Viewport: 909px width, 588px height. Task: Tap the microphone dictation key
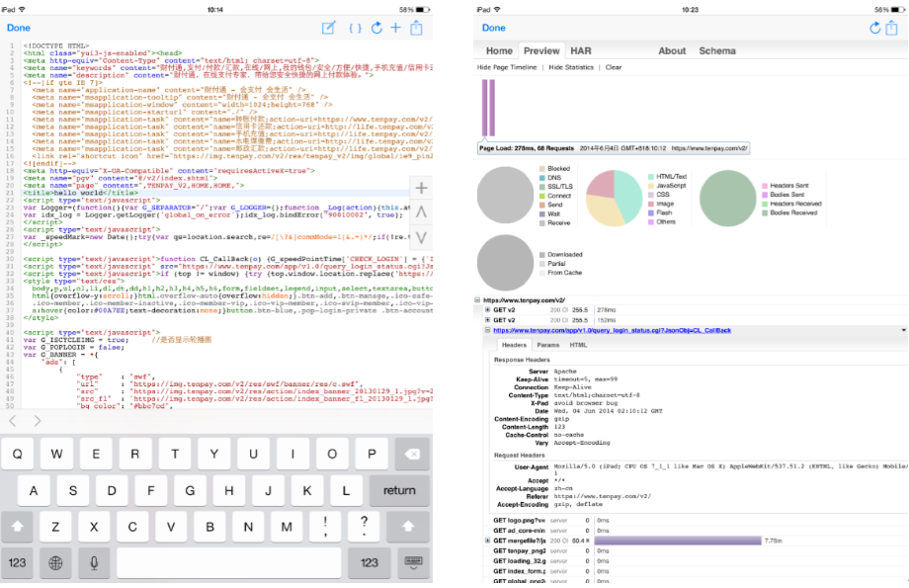[95, 562]
